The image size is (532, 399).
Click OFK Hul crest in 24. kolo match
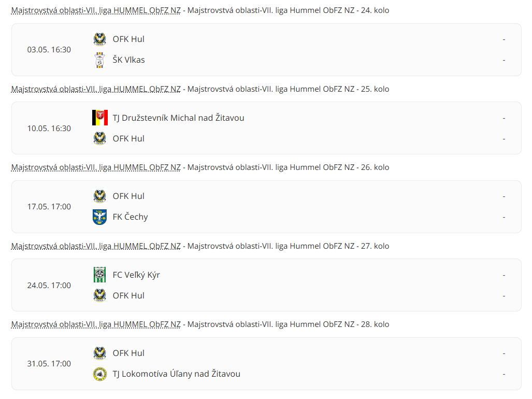coord(99,39)
